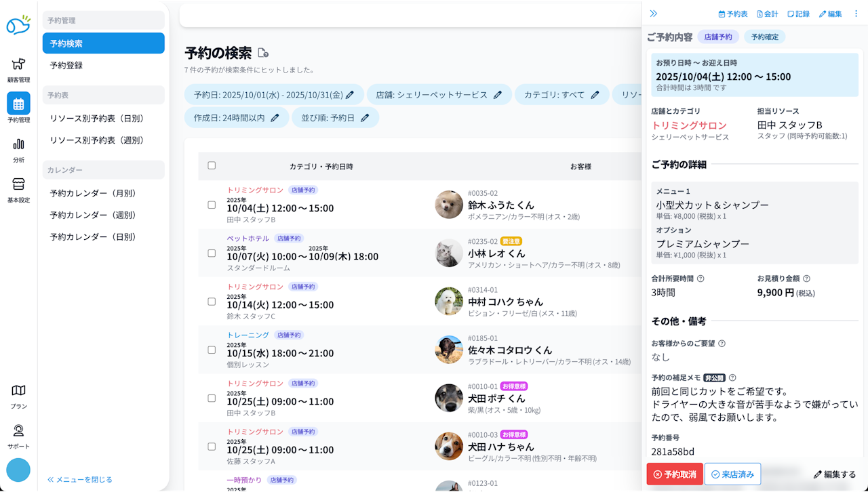The image size is (868, 492).
Task: Toggle the select-all checkbox in table header
Action: pos(212,165)
